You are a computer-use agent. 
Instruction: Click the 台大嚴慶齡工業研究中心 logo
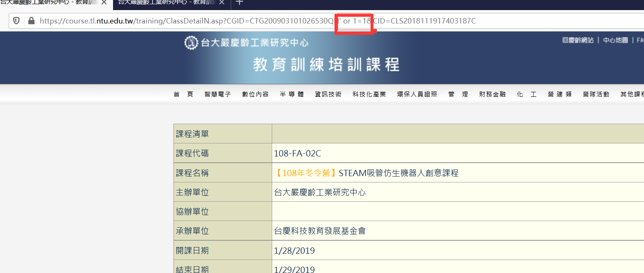pyautogui.click(x=246, y=42)
